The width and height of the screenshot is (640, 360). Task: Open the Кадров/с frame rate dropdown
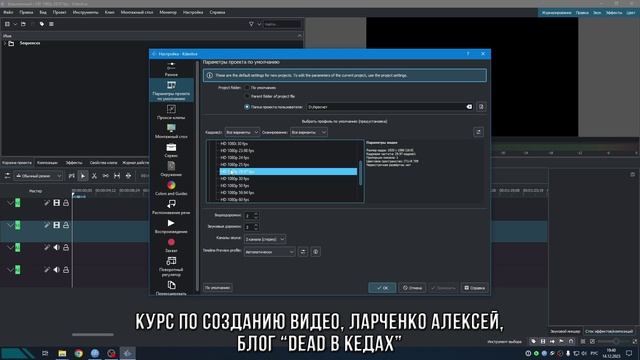242,132
